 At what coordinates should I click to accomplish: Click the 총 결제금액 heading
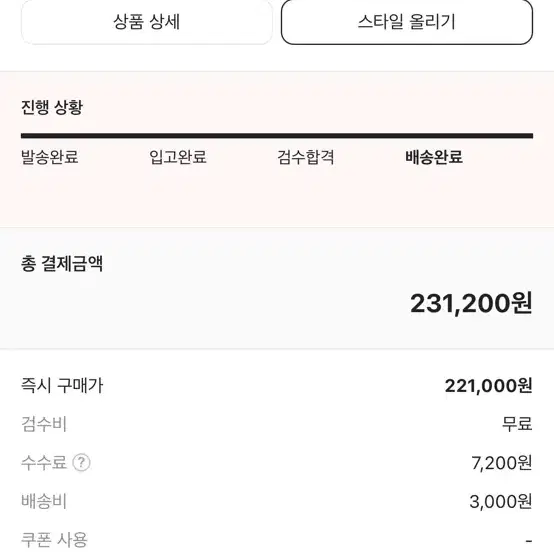(62, 264)
